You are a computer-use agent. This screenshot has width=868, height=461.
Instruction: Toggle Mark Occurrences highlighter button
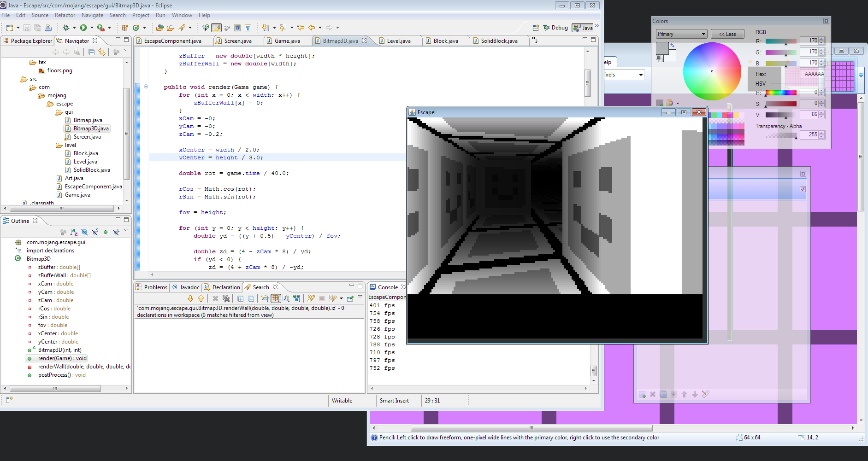(216, 28)
